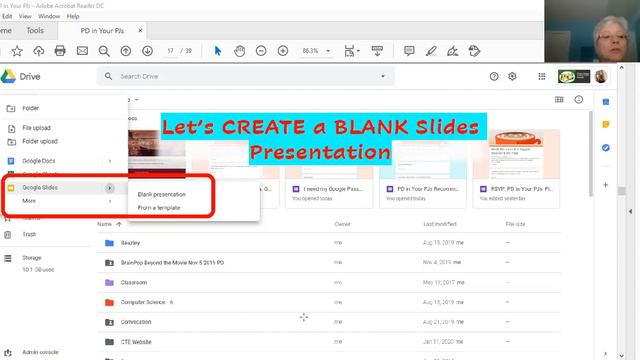
Task: Click the Last modified column header
Action: pyautogui.click(x=440, y=224)
